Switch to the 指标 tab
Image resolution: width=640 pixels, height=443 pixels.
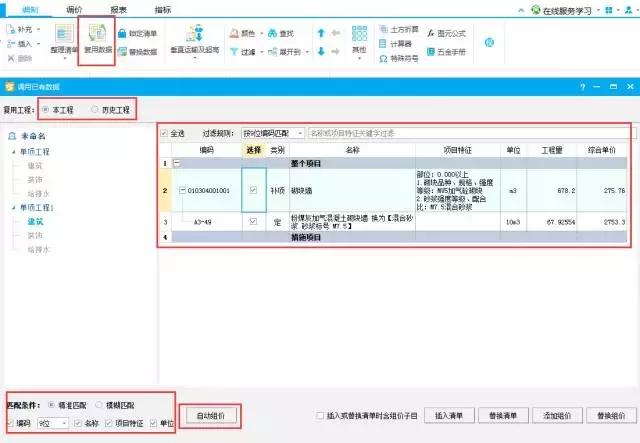pos(163,8)
